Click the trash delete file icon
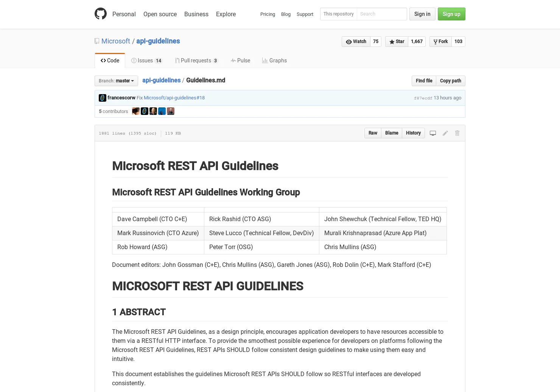 point(457,133)
